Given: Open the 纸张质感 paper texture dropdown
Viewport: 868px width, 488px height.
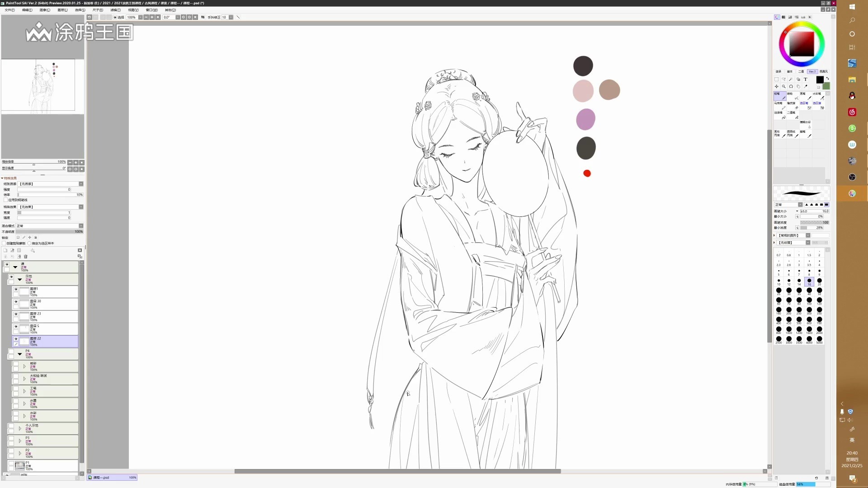Looking at the screenshot, I should click(x=81, y=184).
